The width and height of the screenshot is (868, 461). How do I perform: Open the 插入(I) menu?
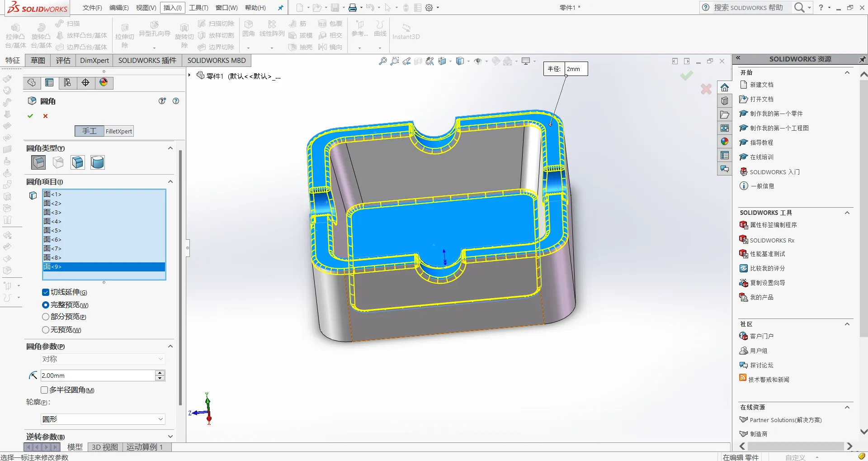tap(173, 8)
